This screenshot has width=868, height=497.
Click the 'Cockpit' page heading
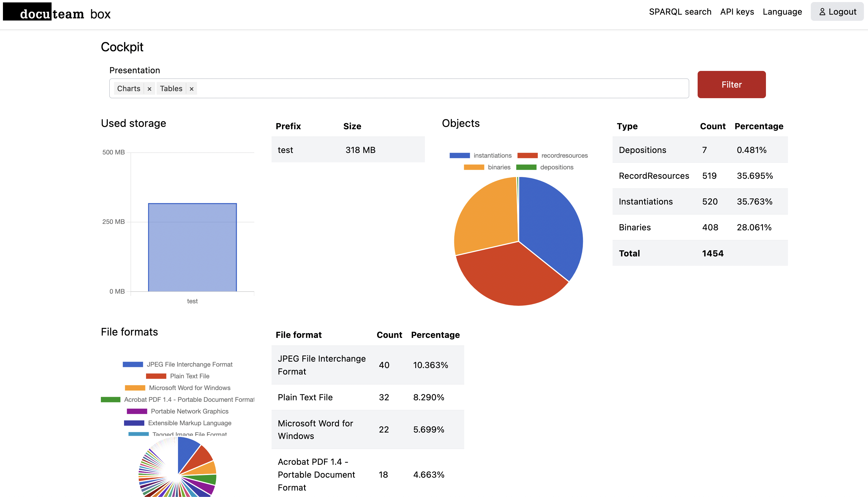pyautogui.click(x=122, y=47)
